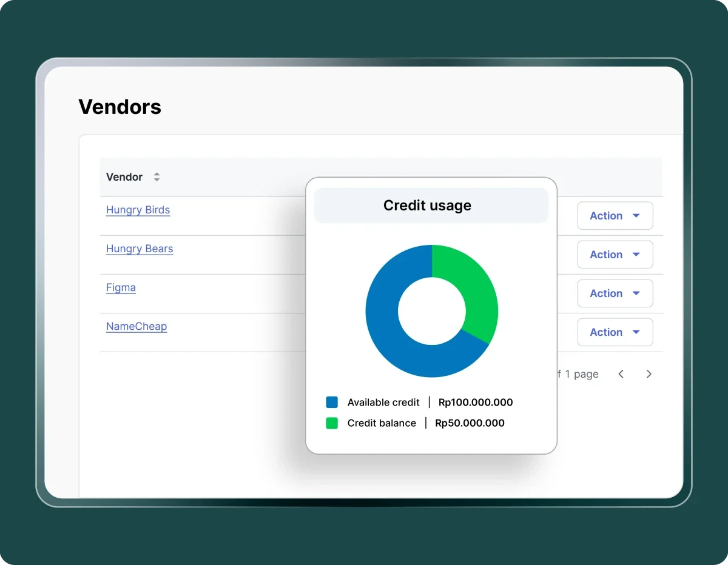Expand Action dropdown for Hungry Bears row

pos(615,255)
